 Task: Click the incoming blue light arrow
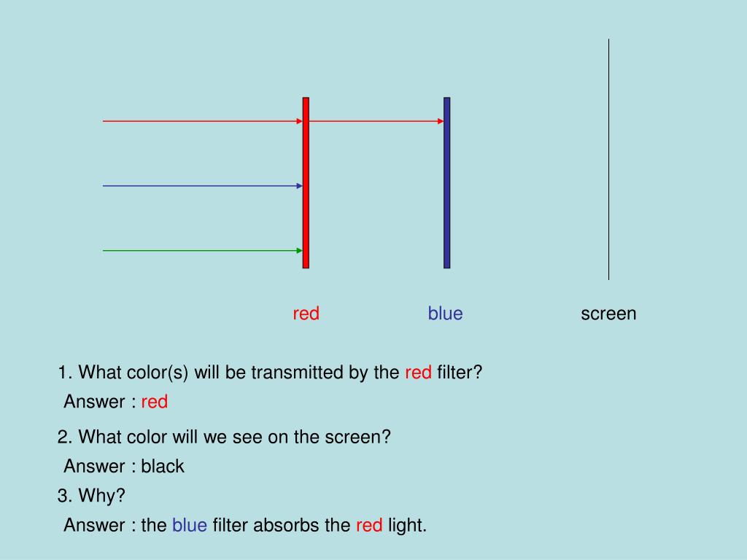pos(203,186)
